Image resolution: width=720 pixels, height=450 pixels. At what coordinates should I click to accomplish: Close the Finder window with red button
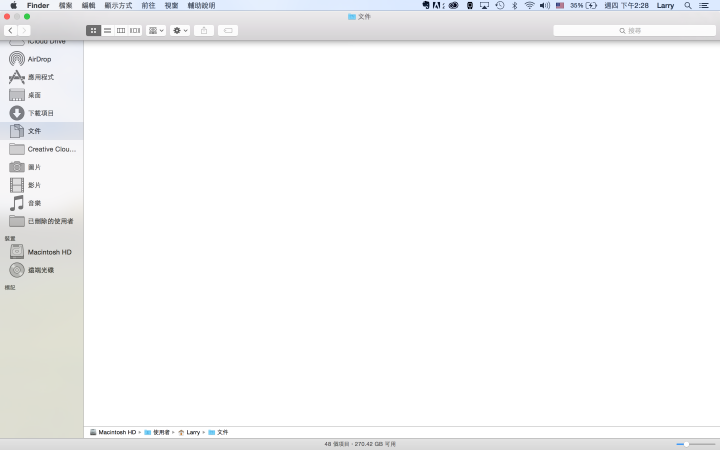click(7, 17)
